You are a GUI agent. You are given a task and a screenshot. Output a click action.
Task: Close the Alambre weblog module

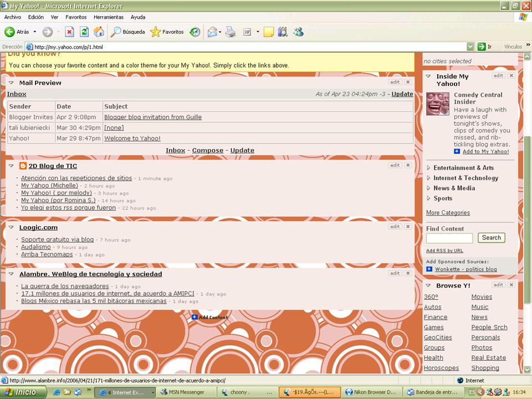click(408, 273)
